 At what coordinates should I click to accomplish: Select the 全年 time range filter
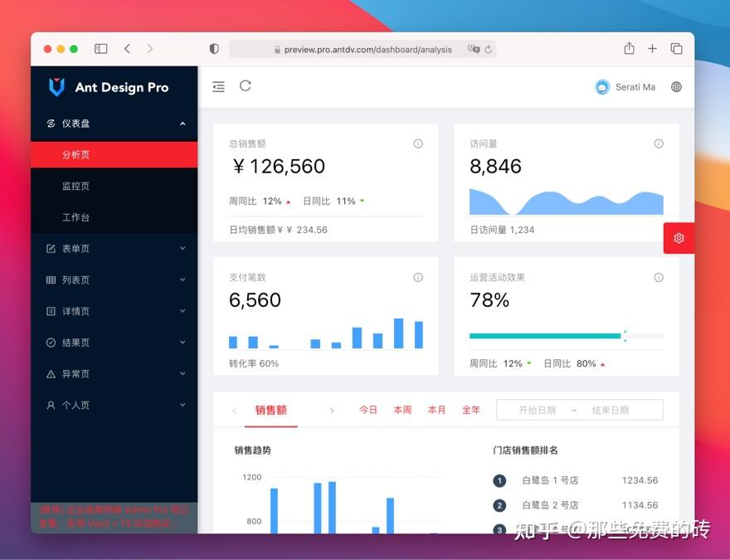point(471,409)
